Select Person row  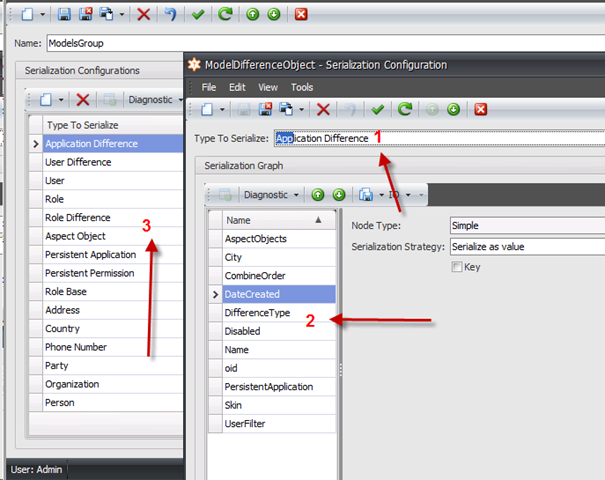click(x=113, y=403)
